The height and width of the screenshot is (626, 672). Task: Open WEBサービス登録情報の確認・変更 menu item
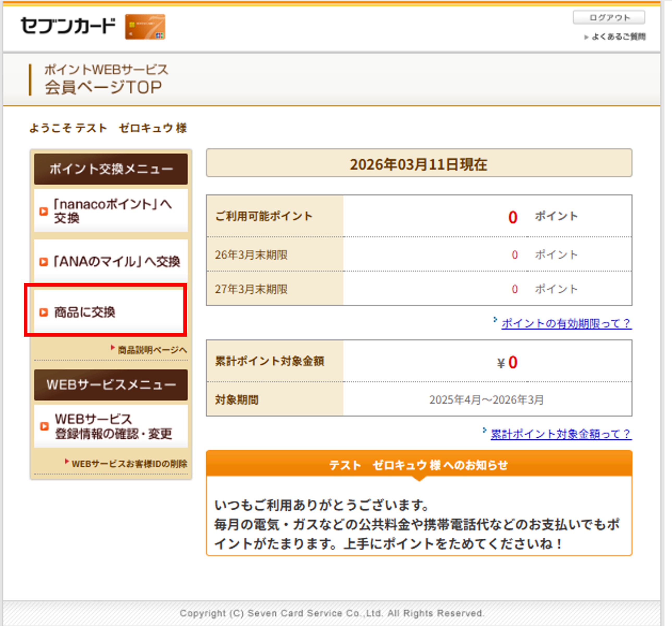111,426
